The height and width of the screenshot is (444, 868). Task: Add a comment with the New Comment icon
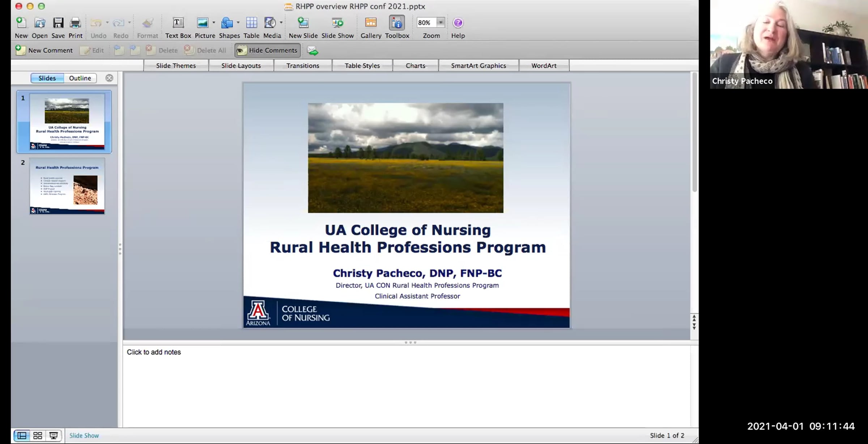(x=21, y=50)
